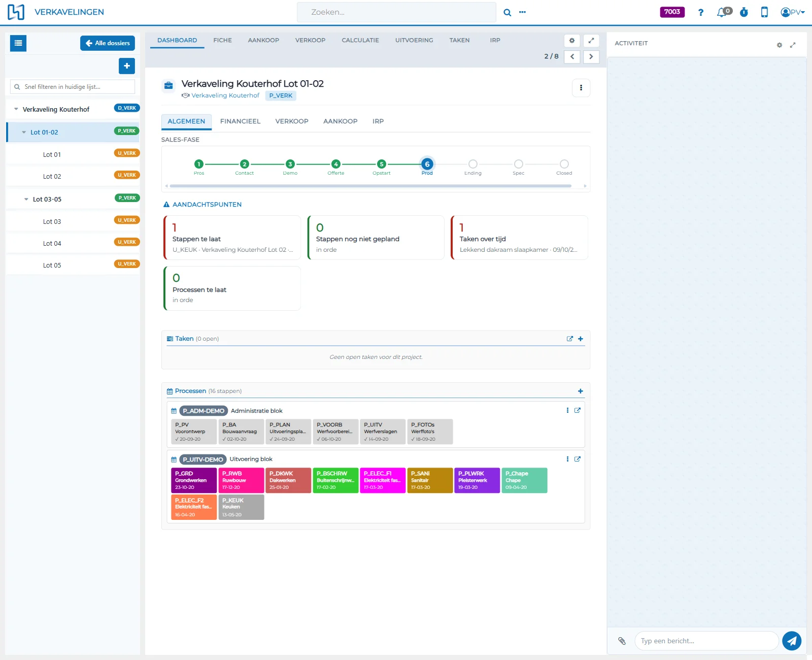Expand dashboard to fullscreen with arrows icon
Viewport: 812px width, 660px height.
click(x=591, y=41)
